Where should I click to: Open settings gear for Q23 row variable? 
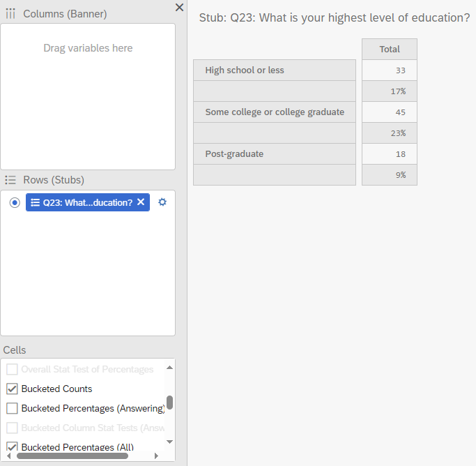162,202
